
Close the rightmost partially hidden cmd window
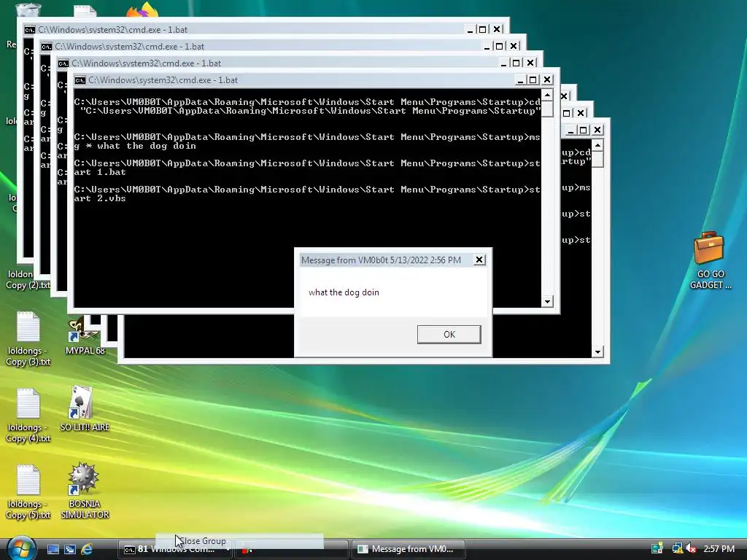point(597,130)
